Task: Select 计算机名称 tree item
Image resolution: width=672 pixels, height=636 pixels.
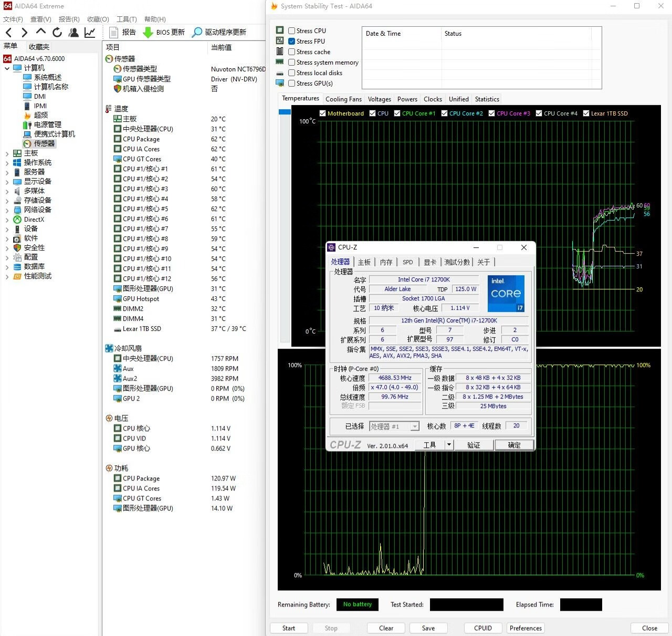Action: pos(51,87)
